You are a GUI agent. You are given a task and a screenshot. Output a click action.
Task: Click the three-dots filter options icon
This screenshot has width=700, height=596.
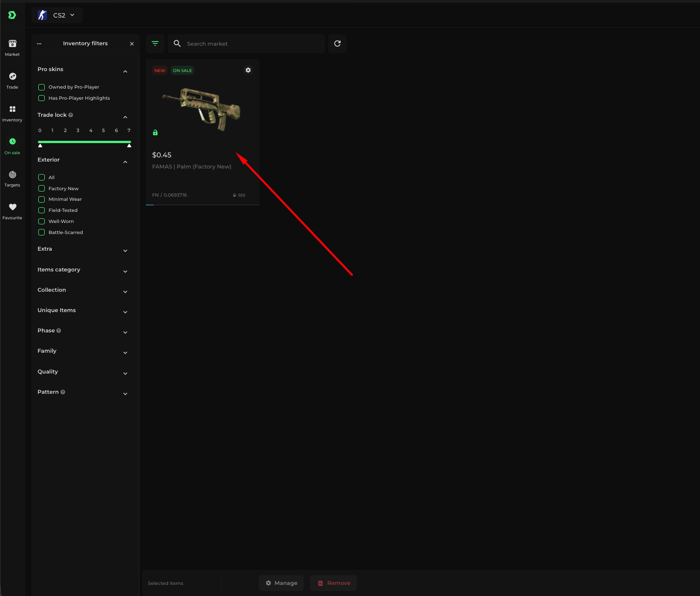click(x=39, y=44)
